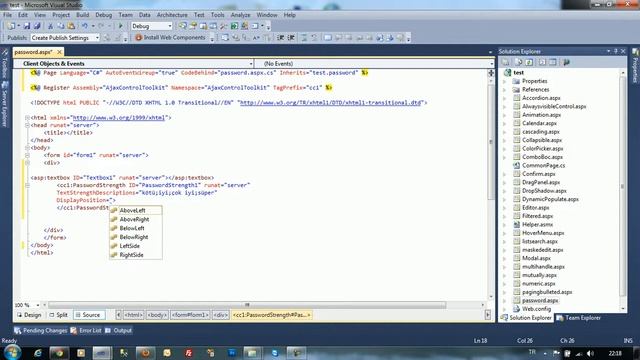Click the editor vertical scrollbar thumb
640x360 pixels.
pyautogui.click(x=491, y=142)
